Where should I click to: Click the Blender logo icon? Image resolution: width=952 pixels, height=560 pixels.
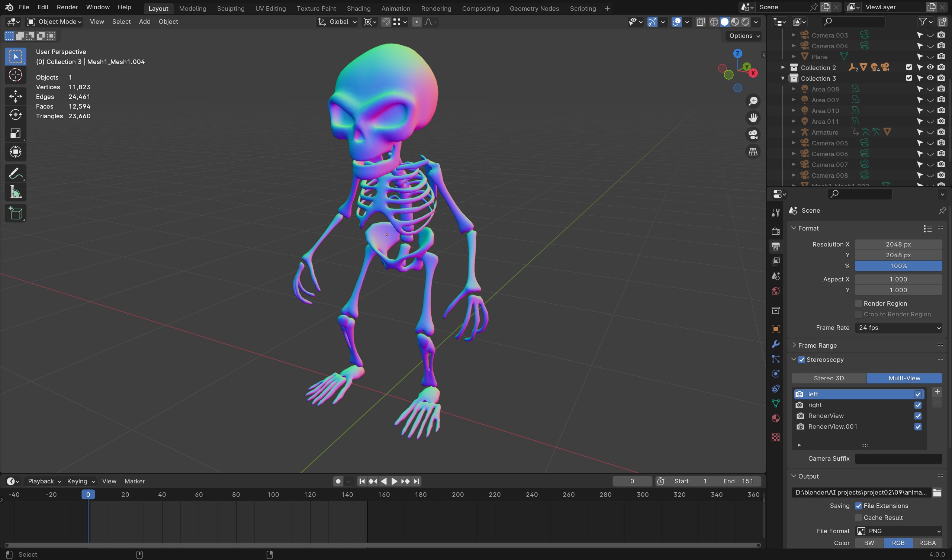(9, 7)
